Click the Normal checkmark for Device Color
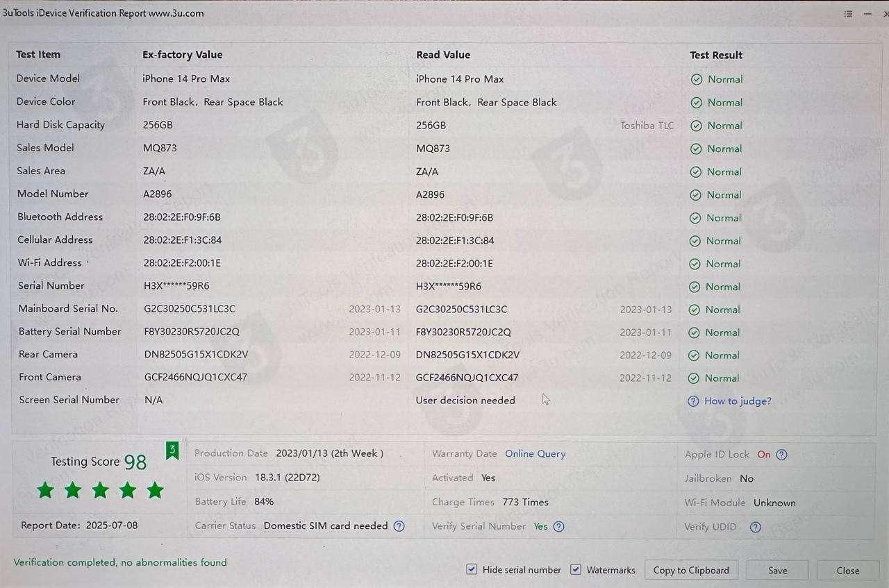 [697, 103]
